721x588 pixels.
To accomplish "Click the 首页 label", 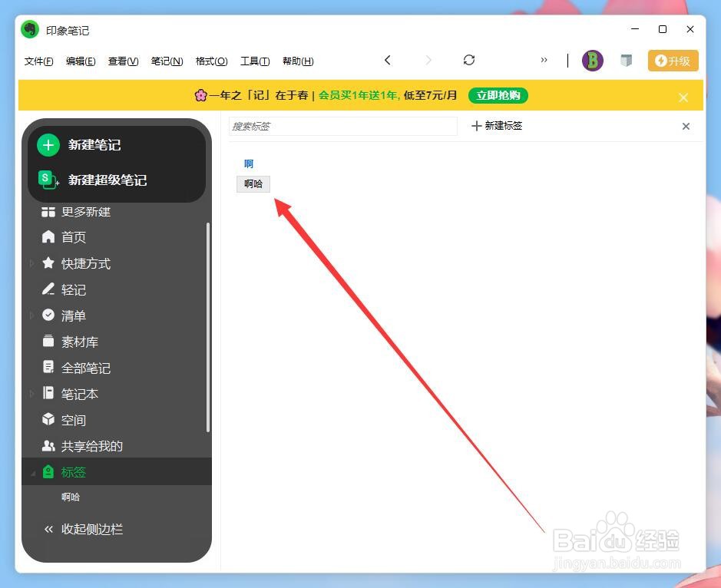I will 74,237.
